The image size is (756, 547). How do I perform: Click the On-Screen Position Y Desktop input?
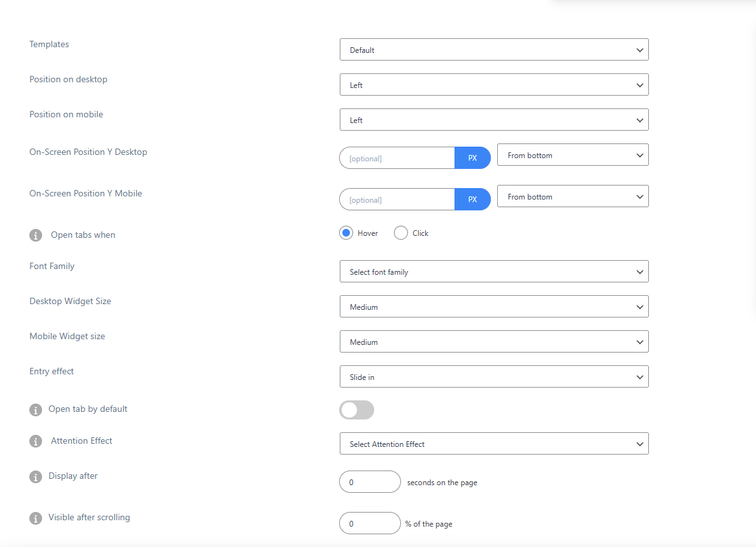point(397,158)
